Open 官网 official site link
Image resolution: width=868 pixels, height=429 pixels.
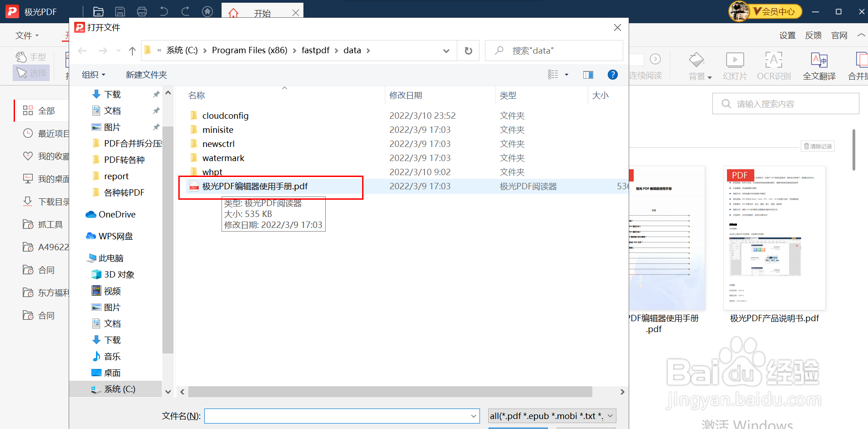839,35
